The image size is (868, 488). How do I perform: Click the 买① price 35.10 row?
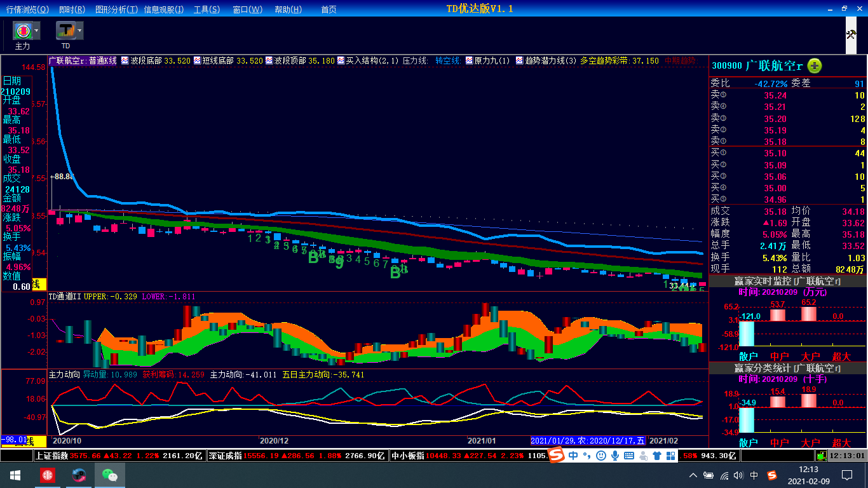[788, 153]
